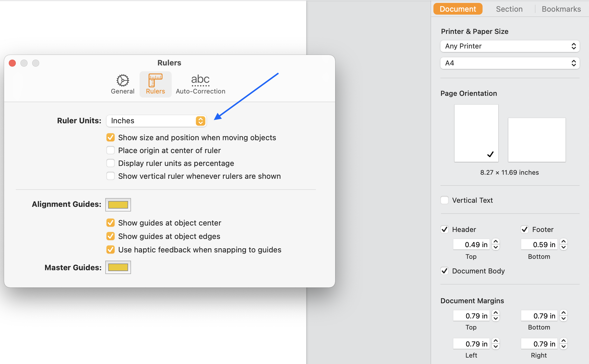Step up the Right document margin
This screenshot has width=589, height=364.
coord(564,341)
